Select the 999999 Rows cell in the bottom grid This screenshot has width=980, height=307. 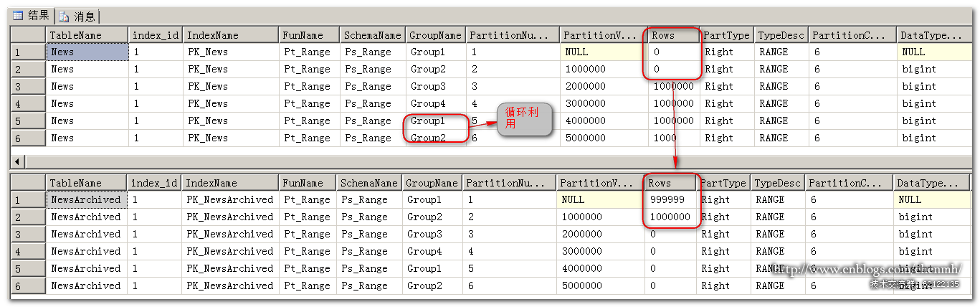point(670,200)
